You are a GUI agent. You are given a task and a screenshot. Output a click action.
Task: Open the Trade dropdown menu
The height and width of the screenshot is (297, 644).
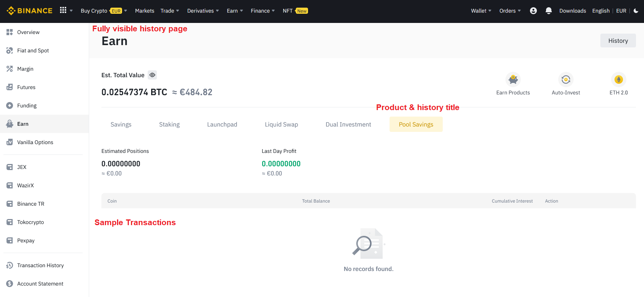pos(170,11)
